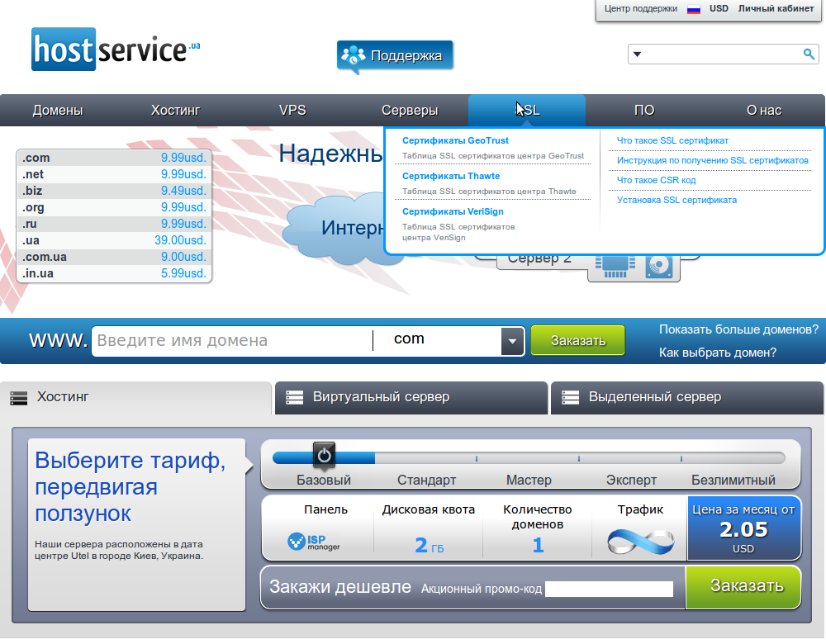Viewport: 826px width, 644px height.
Task: Click the tariff slider power handle
Action: click(x=324, y=455)
